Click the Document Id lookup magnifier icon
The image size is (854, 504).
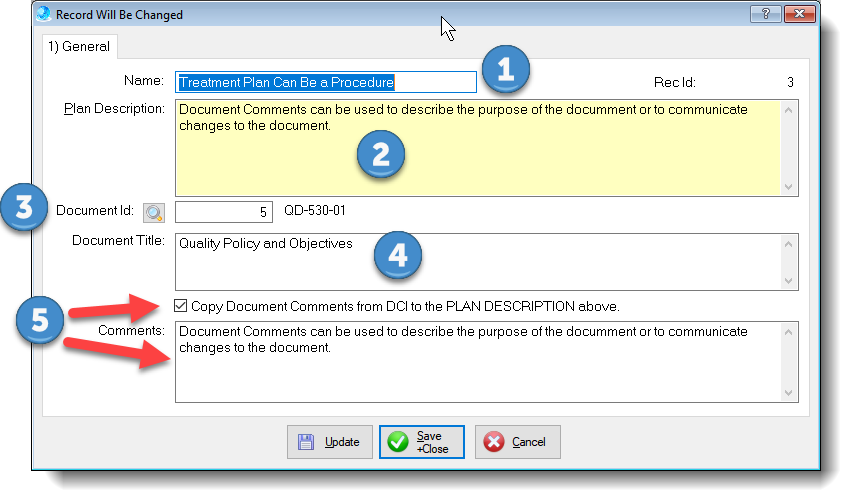coord(153,212)
